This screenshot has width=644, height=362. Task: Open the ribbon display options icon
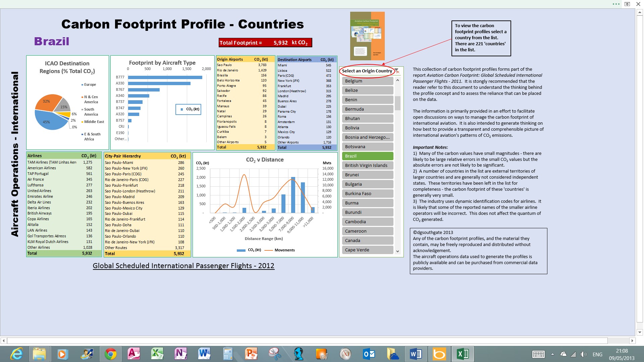click(627, 4)
